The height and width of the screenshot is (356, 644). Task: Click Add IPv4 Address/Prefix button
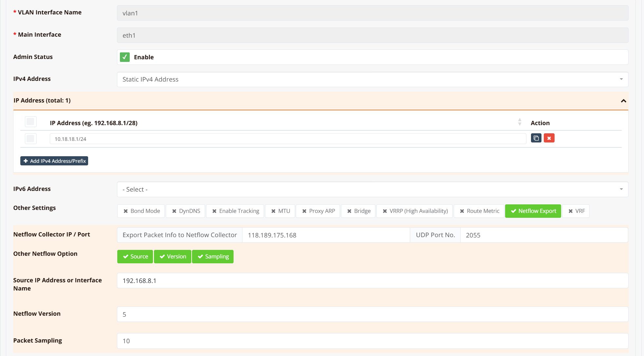pyautogui.click(x=54, y=161)
